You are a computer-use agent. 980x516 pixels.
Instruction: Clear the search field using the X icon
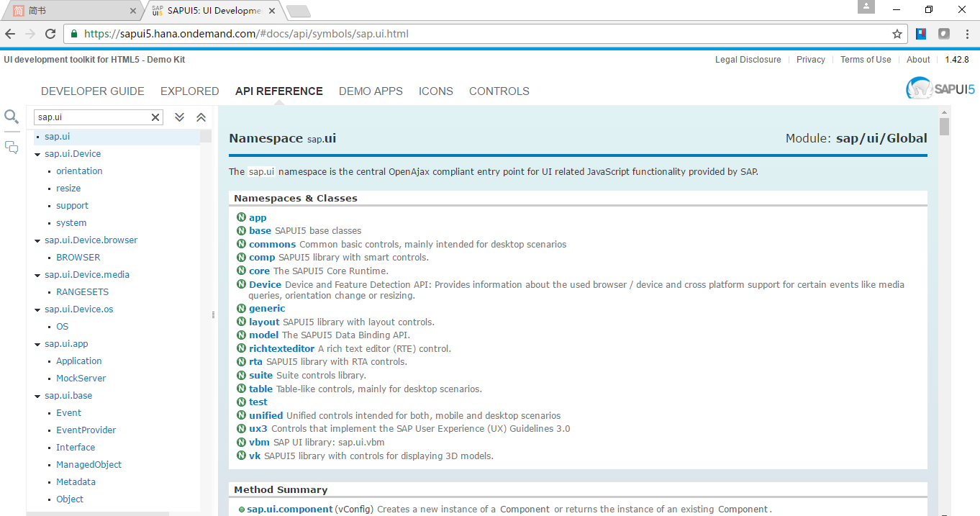coord(155,116)
